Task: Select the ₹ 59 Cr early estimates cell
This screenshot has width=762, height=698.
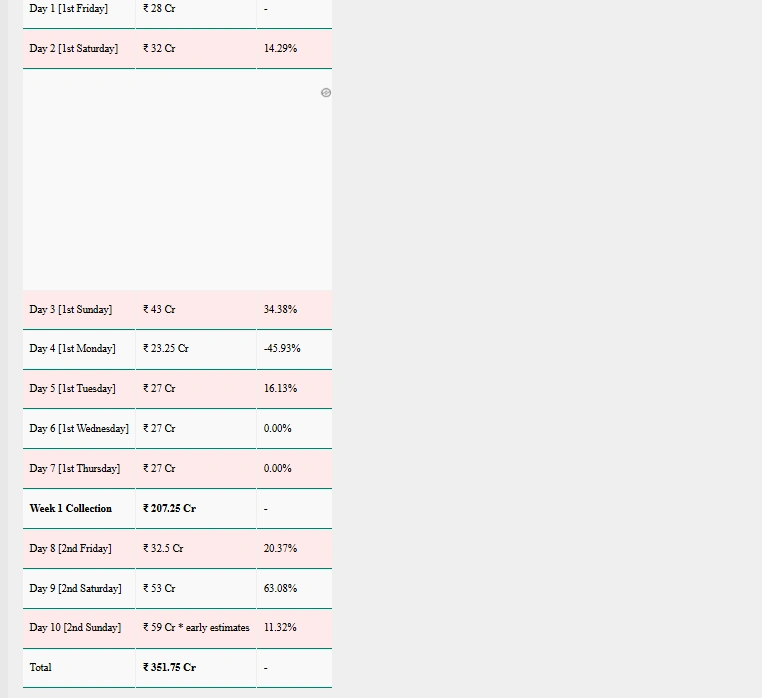Action: point(196,628)
